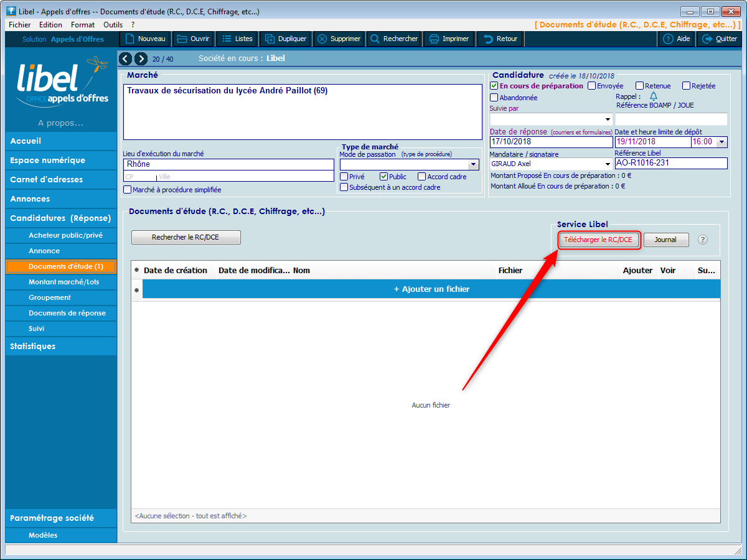The height and width of the screenshot is (560, 747).
Task: Uncheck En cours de préparation
Action: coord(494,86)
